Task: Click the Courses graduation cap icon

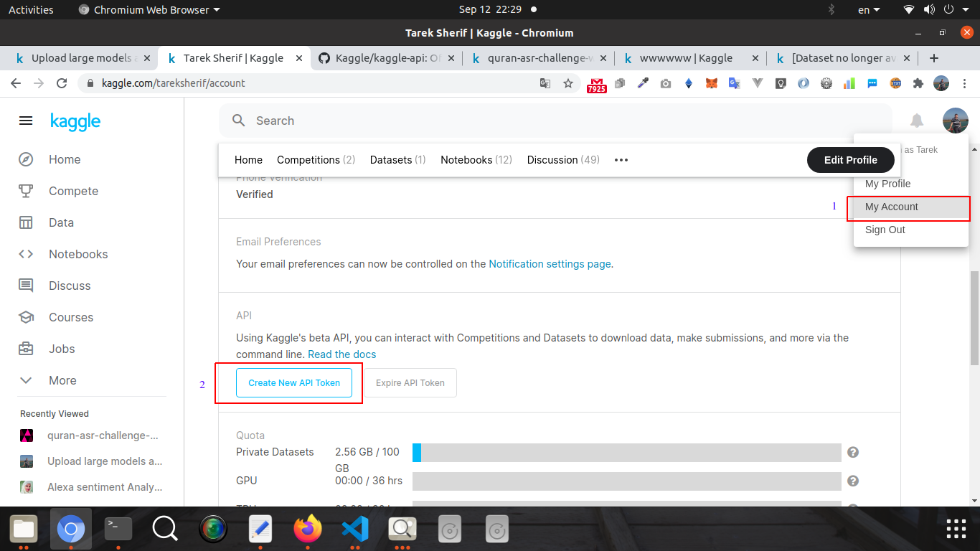Action: pos(26,317)
